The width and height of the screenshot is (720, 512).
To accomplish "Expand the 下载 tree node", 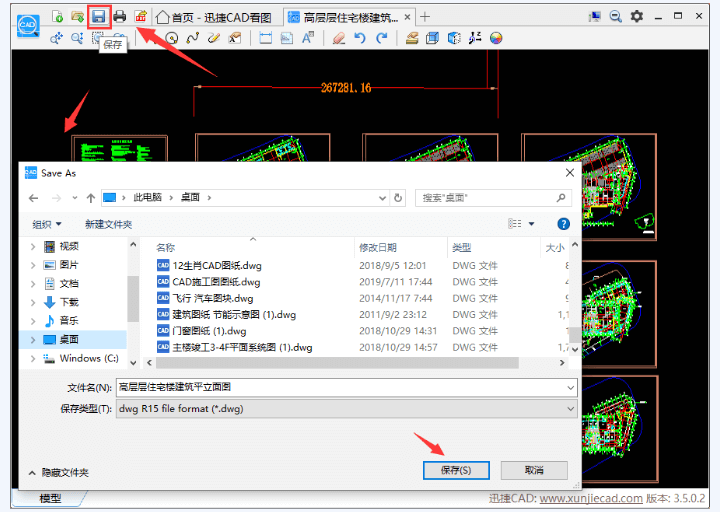I will click(x=33, y=302).
